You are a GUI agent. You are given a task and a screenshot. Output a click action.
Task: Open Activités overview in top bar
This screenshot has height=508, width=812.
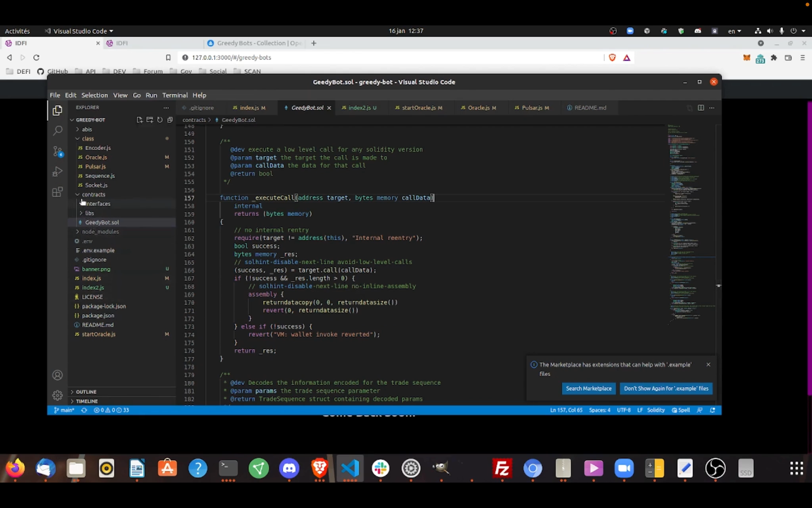[x=17, y=31]
